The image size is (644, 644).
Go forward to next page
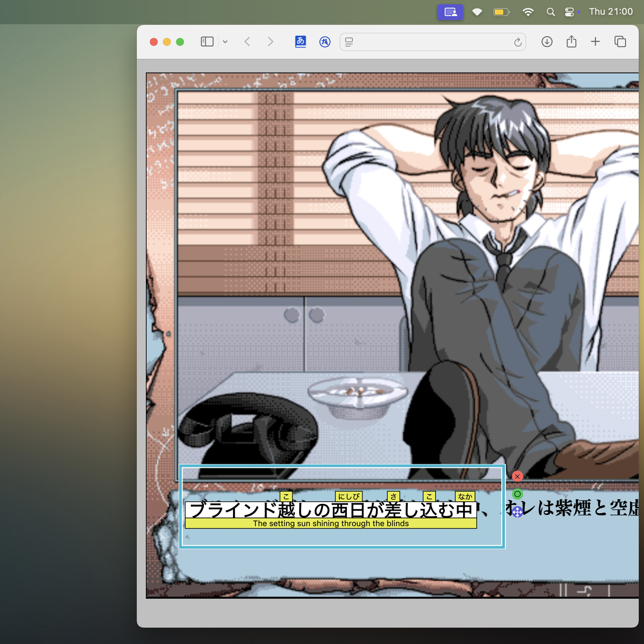(x=270, y=42)
